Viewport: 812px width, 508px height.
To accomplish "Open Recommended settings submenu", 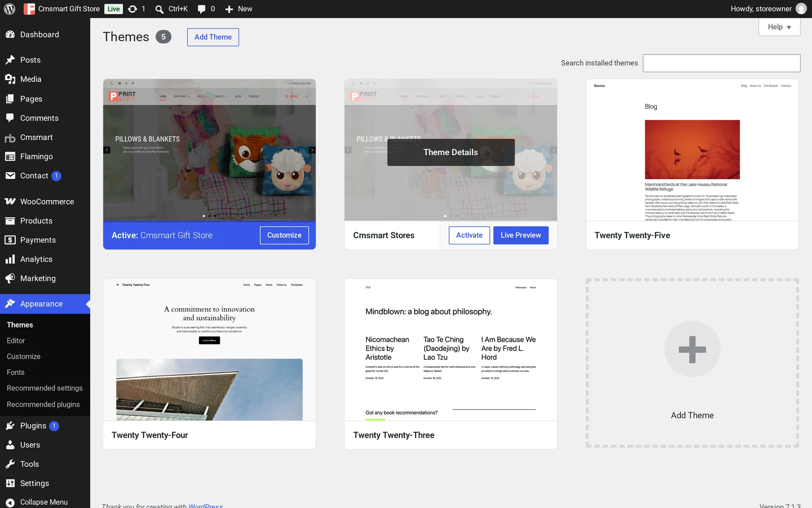I will [x=45, y=388].
